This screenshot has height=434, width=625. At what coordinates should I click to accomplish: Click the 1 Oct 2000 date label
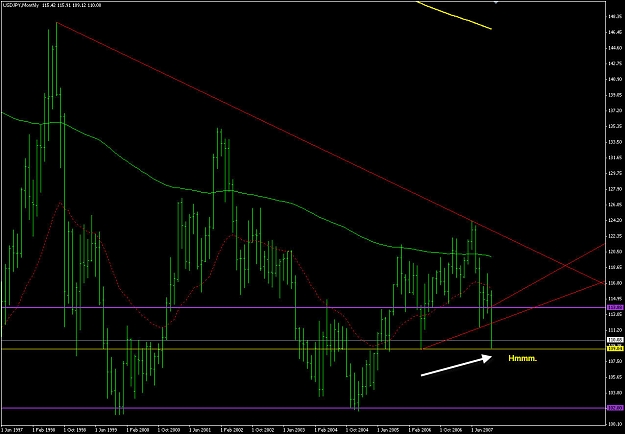tap(169, 431)
